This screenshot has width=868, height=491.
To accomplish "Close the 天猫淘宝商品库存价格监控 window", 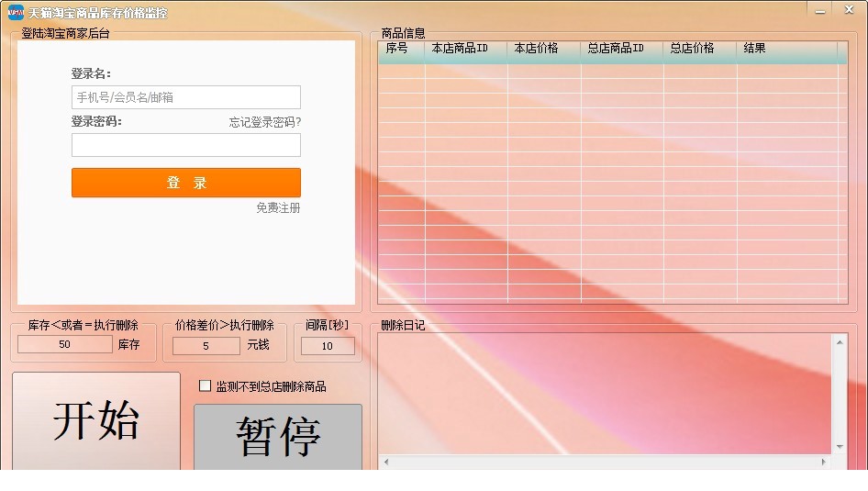I will (x=849, y=9).
